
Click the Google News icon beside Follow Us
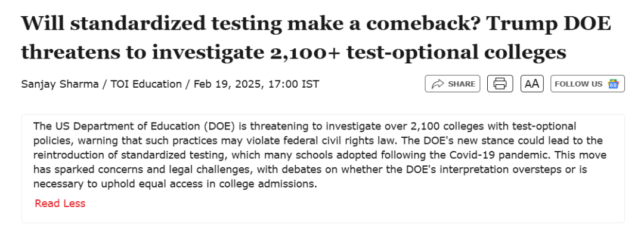coord(613,84)
